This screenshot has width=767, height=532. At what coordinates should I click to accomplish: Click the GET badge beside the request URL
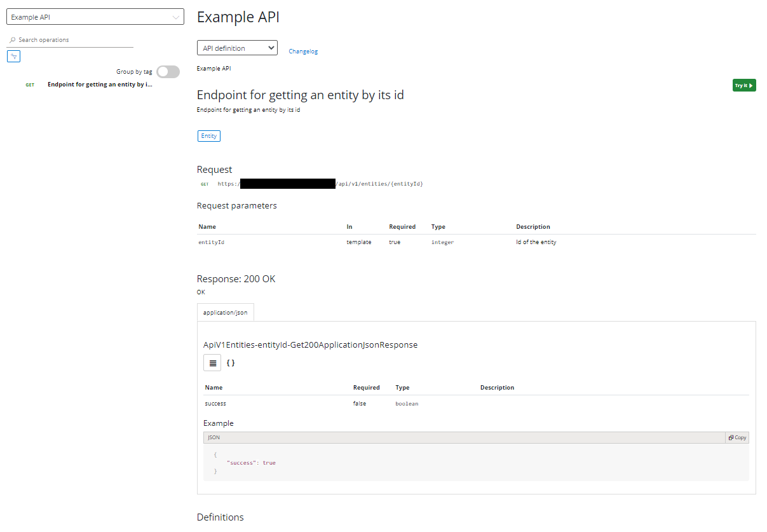pos(205,184)
